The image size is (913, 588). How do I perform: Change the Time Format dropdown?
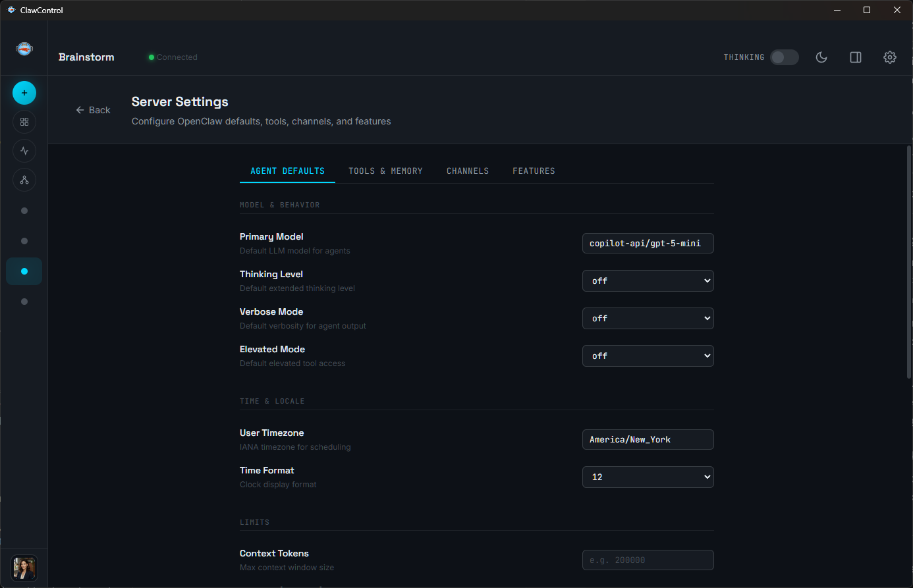point(648,477)
